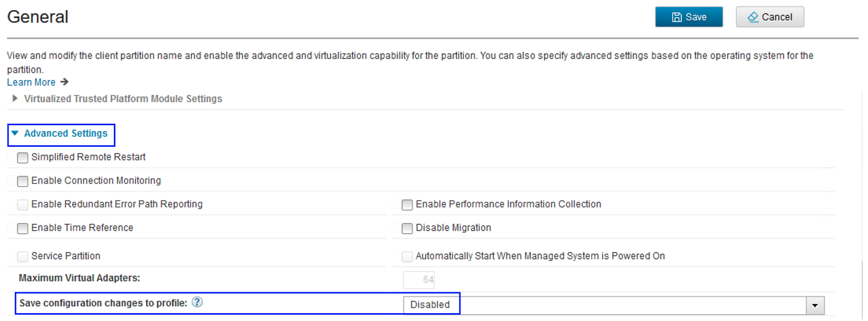Viewport: 868px width, 321px height.
Task: Click the Maximum Virtual Adapters input field
Action: pyautogui.click(x=419, y=279)
